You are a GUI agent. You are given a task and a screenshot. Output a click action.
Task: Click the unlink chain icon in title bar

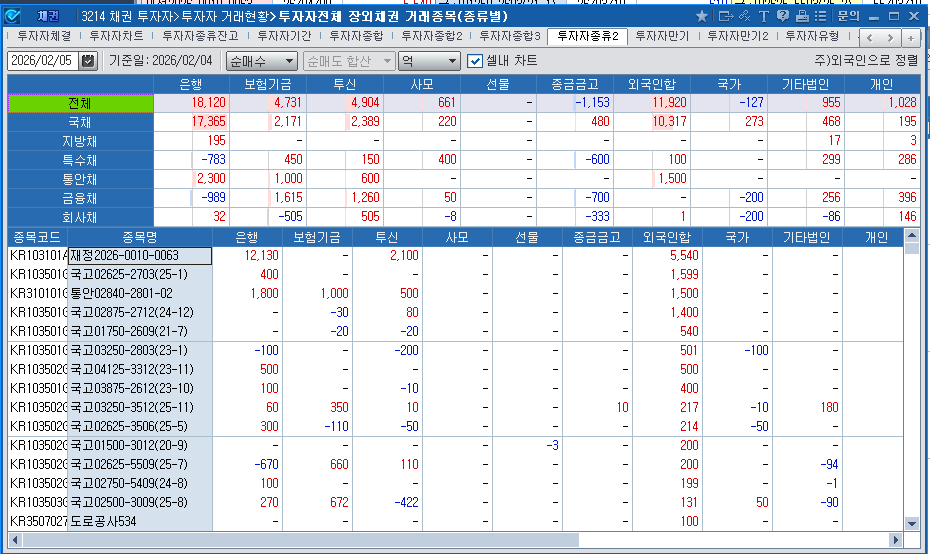[x=745, y=17]
